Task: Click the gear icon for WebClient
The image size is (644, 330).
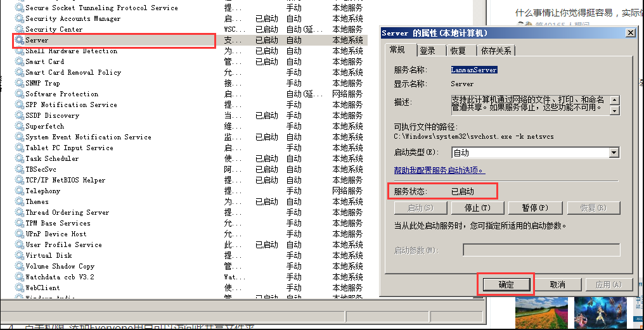Action: [x=19, y=288]
